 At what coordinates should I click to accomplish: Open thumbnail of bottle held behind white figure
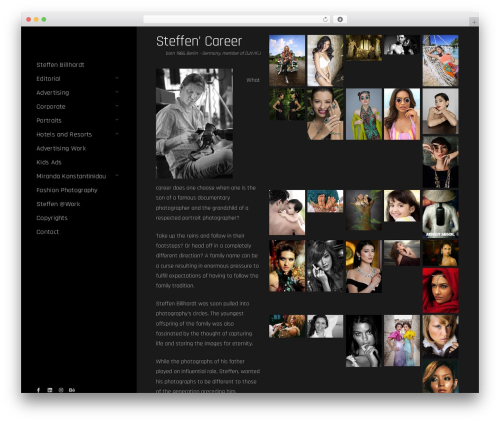click(440, 214)
